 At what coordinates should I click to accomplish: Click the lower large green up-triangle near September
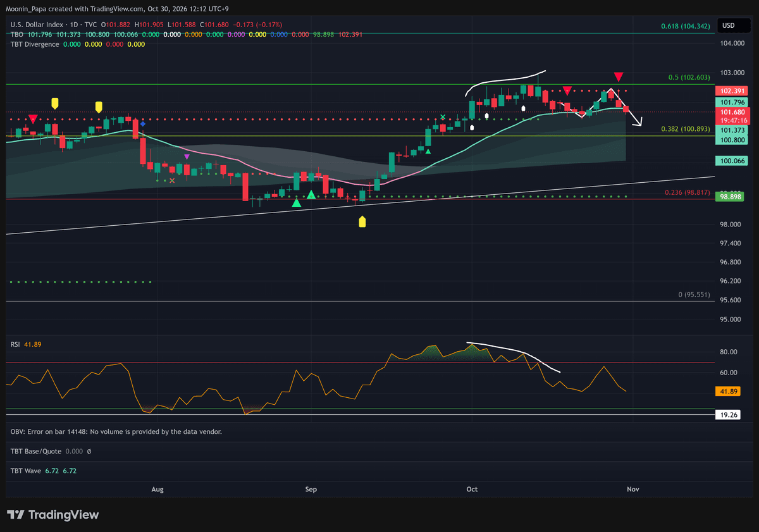[296, 202]
